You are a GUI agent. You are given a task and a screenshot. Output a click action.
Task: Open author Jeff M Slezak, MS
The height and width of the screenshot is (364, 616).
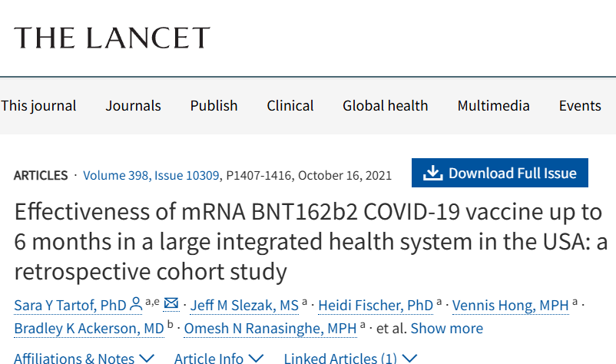[244, 305]
